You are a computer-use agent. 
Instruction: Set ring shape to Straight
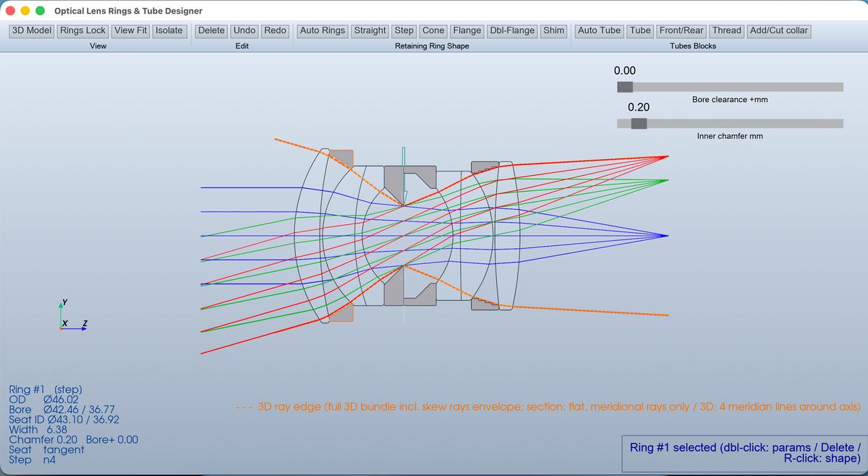coord(370,30)
